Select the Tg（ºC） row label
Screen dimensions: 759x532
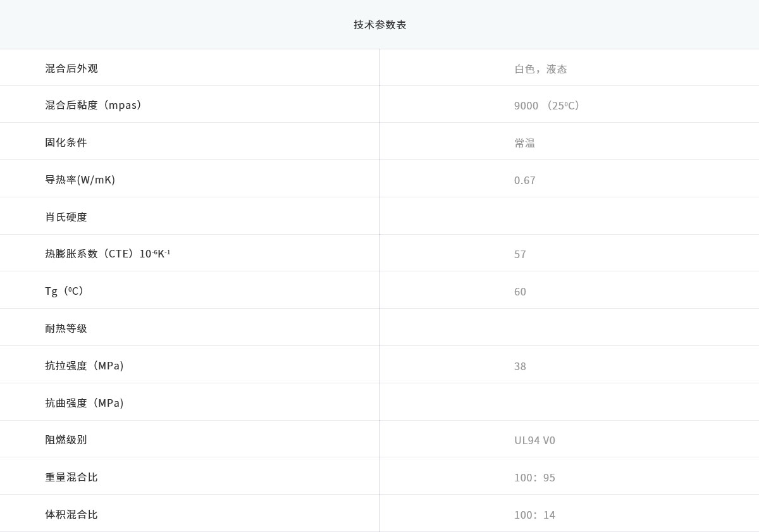click(x=64, y=291)
